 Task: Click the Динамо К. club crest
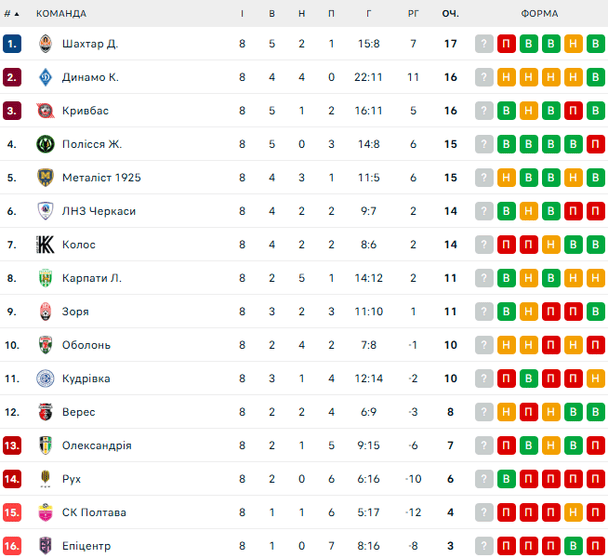(45, 77)
